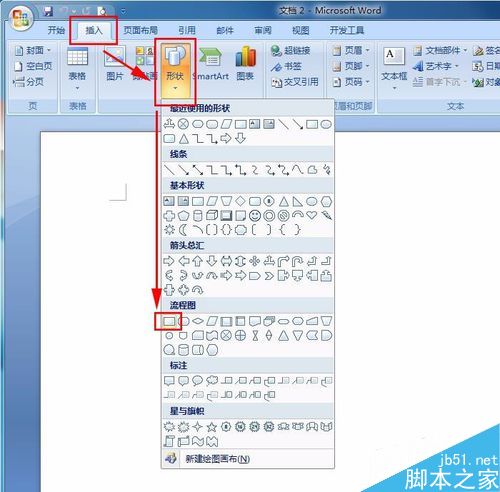
Task: Insert a 分页 page break
Action: 29,81
